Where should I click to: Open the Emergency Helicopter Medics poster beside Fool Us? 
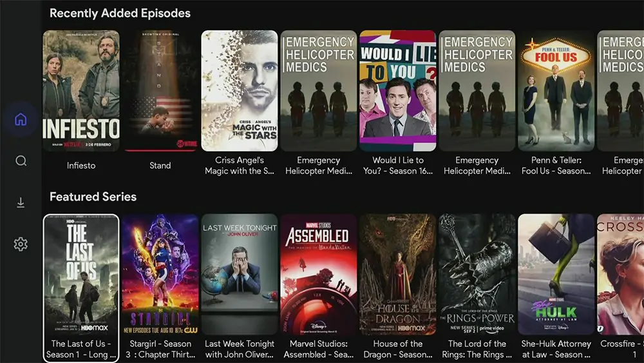pos(477,91)
